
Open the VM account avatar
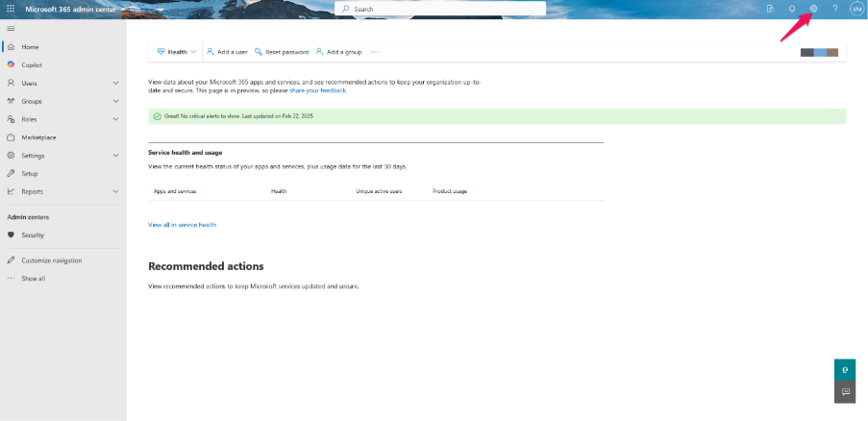pos(856,9)
